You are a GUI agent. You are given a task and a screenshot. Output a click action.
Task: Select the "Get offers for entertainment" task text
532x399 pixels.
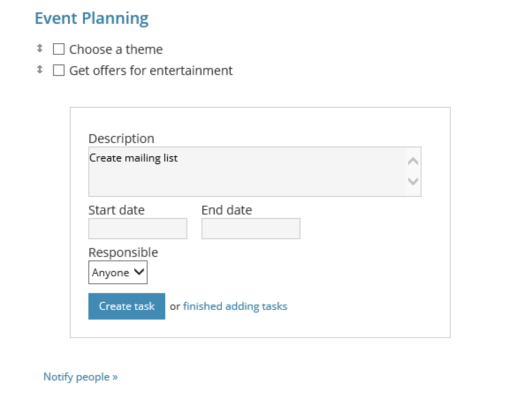(151, 71)
